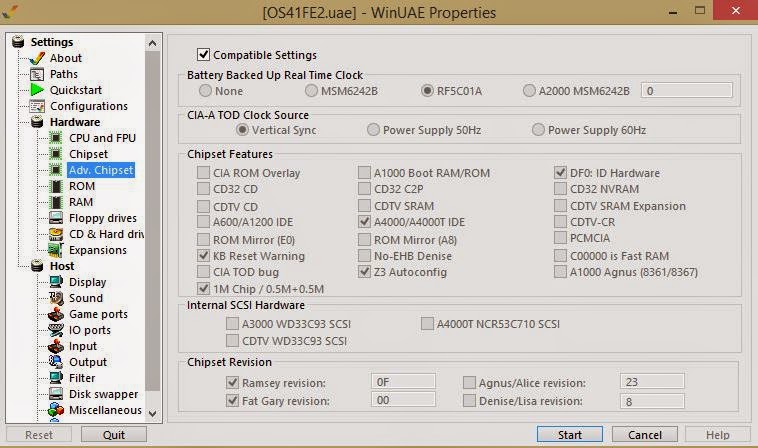This screenshot has height=448, width=758.
Task: Click the tree scroll up arrow
Action: [152, 43]
